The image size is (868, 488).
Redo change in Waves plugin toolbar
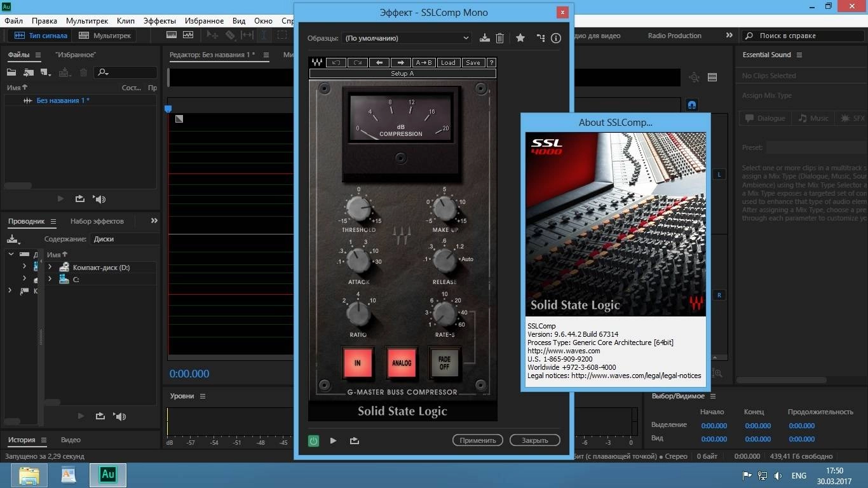click(357, 62)
